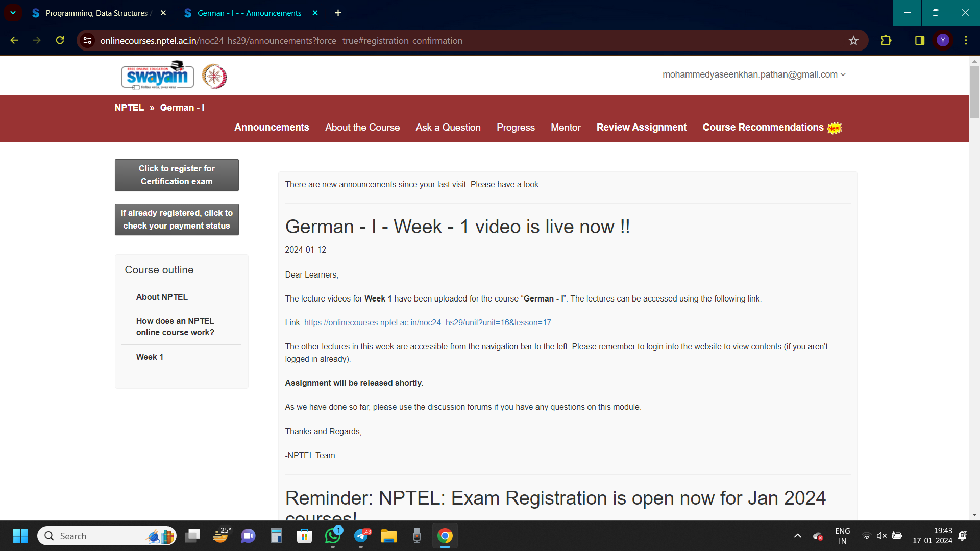
Task: Click the page scrollbar thumb
Action: click(974, 92)
